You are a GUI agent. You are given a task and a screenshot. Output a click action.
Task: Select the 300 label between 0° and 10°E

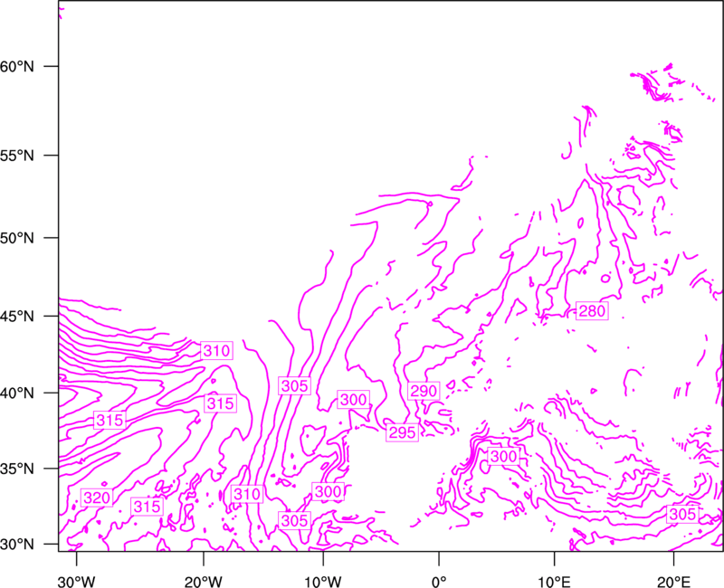(503, 457)
